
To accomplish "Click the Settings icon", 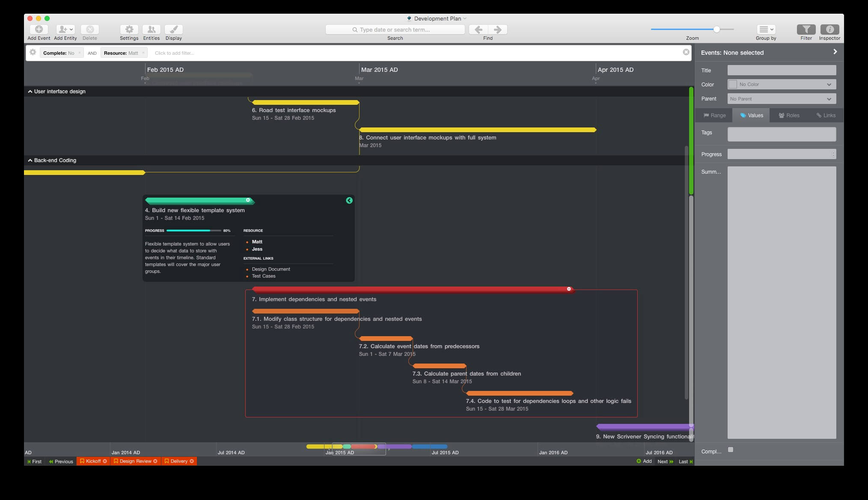I will point(128,29).
